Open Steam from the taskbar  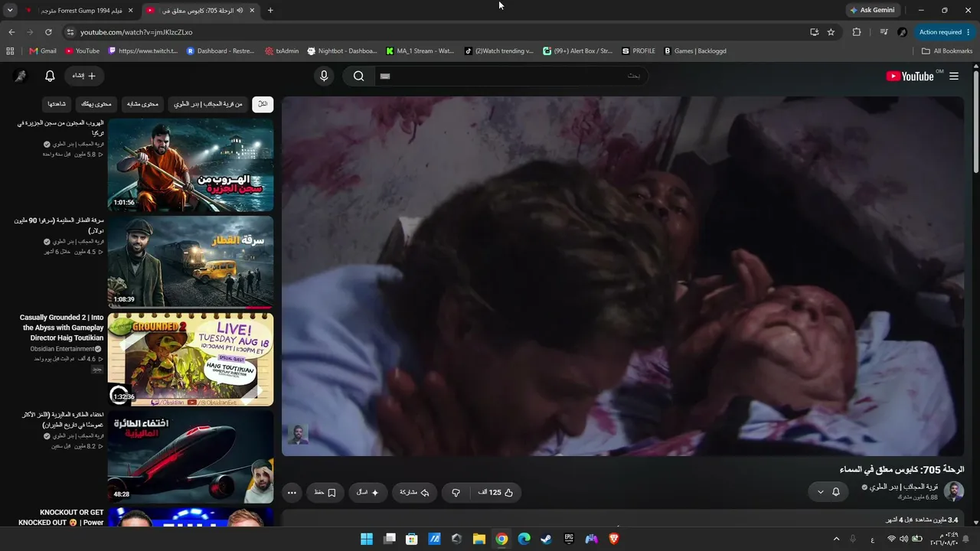tap(547, 539)
